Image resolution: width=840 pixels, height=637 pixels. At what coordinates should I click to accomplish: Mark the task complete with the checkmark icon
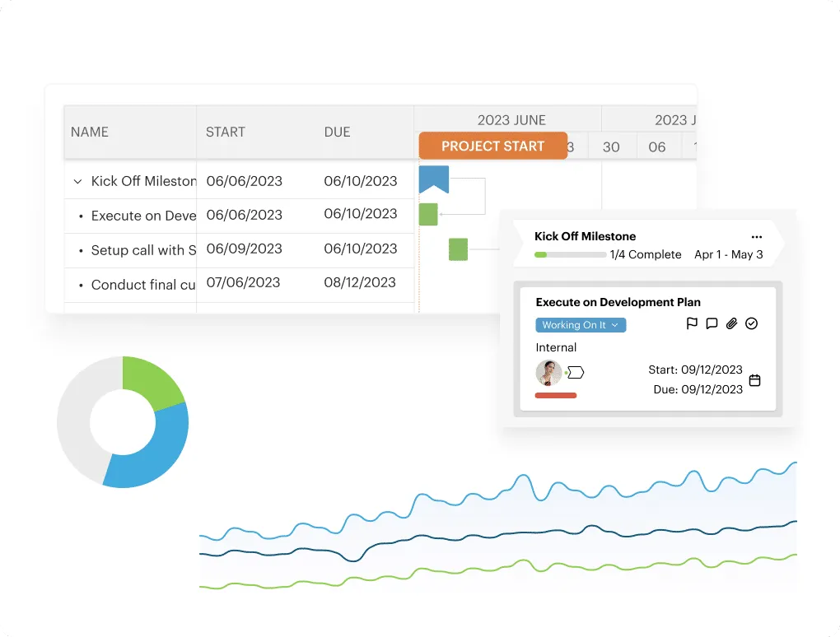751,323
